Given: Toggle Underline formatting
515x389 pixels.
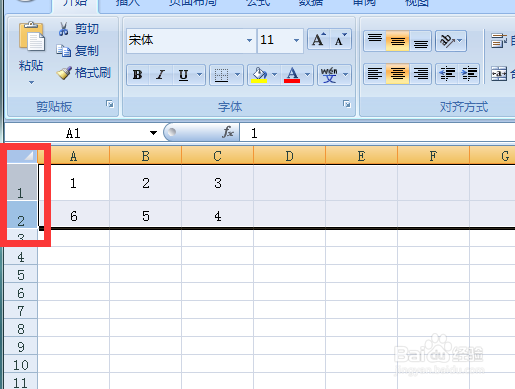Looking at the screenshot, I should (183, 75).
